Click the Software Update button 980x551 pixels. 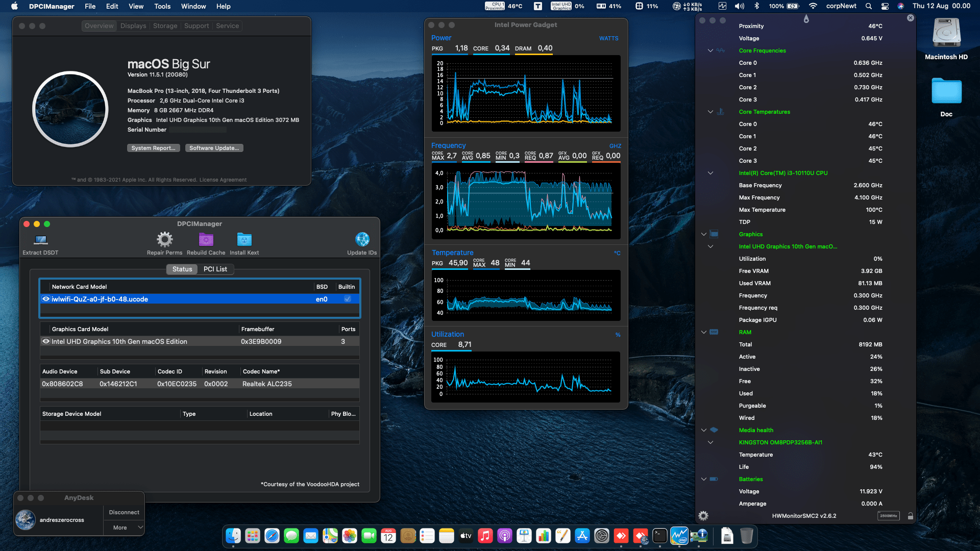click(x=214, y=148)
